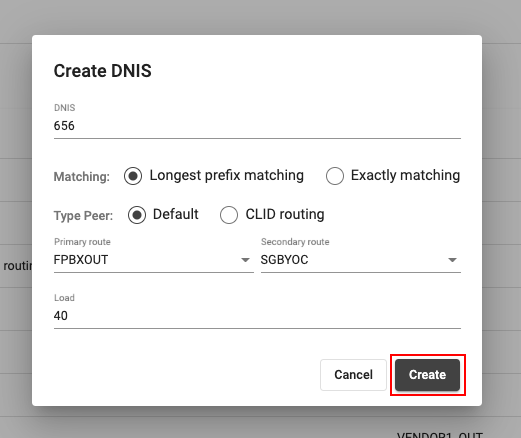Open the Primary route dropdown arrow
The height and width of the screenshot is (438, 521).
tap(245, 260)
